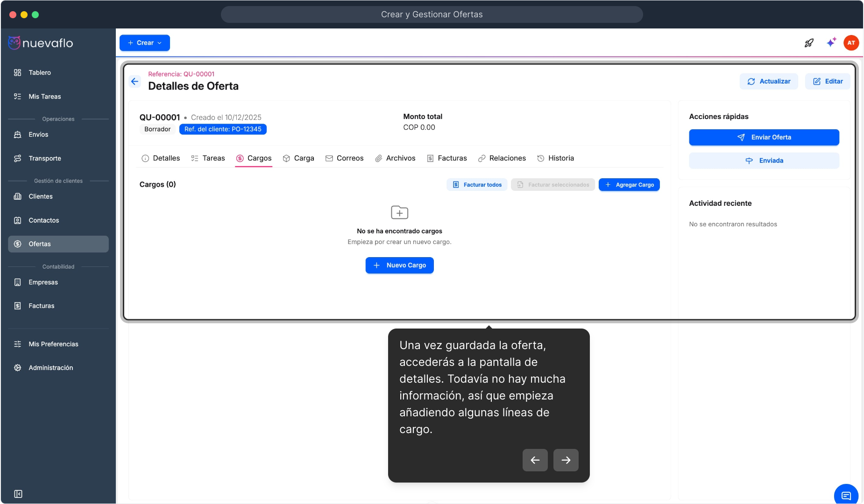Go to previous tour step arrow

(x=535, y=460)
